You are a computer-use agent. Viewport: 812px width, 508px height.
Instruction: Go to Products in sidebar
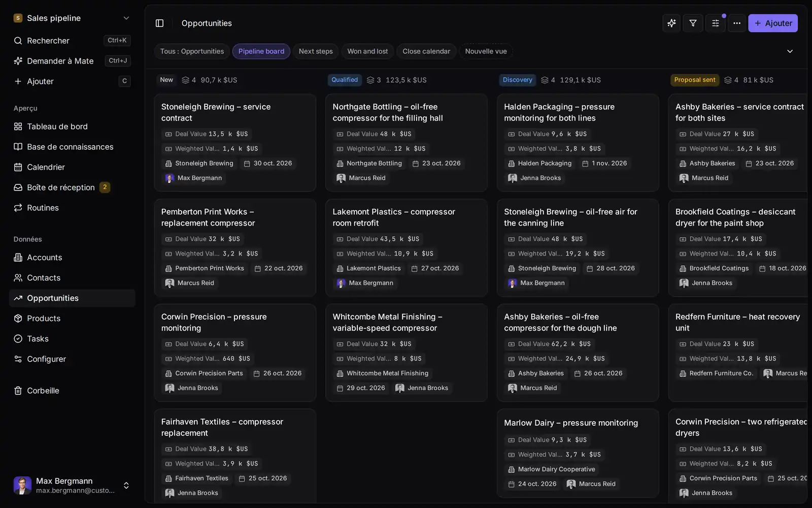[72, 319]
